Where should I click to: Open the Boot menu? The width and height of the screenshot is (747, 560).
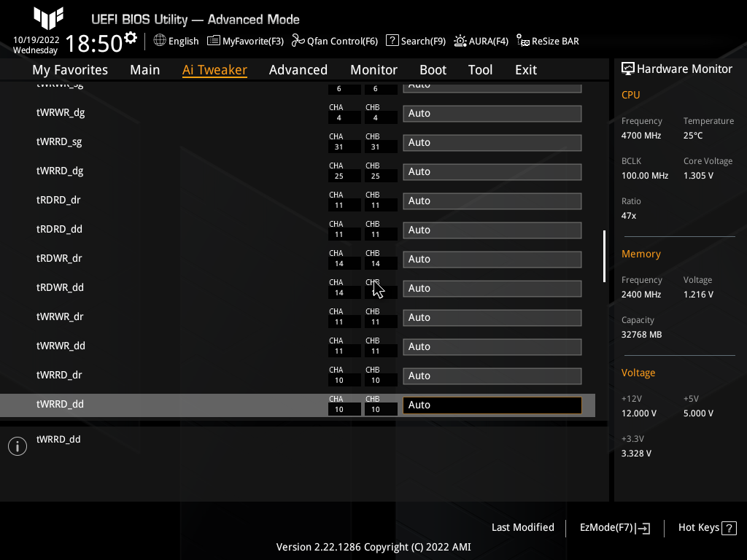pyautogui.click(x=433, y=69)
